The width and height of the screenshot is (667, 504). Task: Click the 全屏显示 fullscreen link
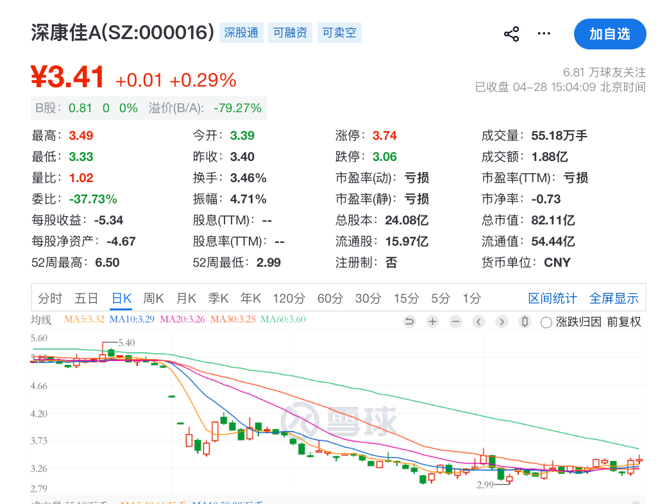coord(613,298)
